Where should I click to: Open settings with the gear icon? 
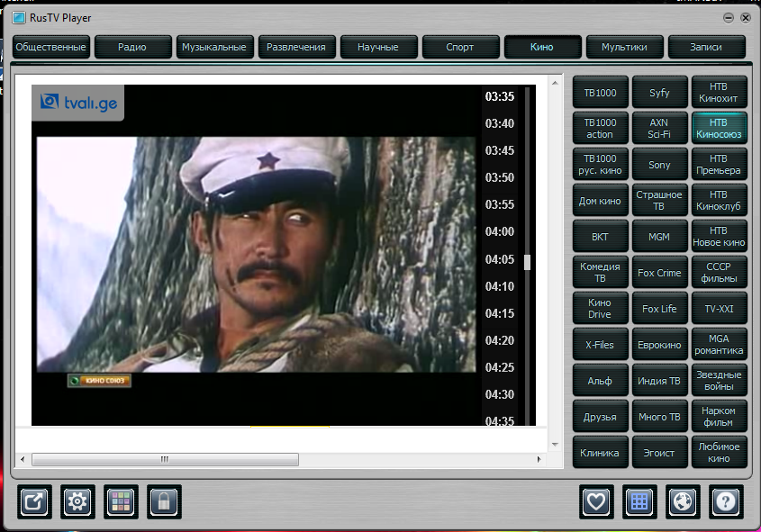(78, 501)
